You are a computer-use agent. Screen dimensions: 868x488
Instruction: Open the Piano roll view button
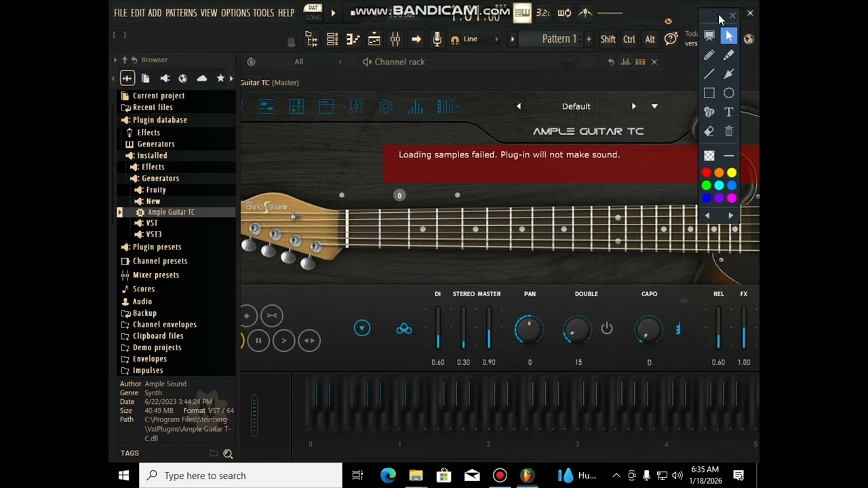[353, 39]
